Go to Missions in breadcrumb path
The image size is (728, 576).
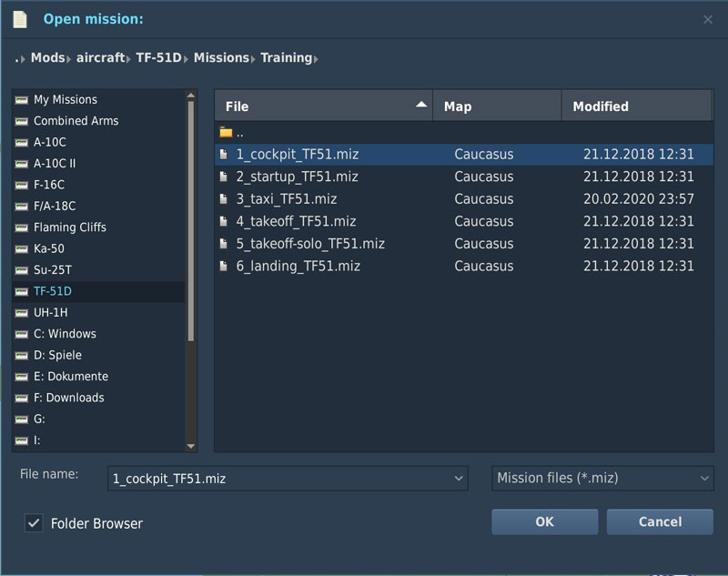(x=221, y=57)
